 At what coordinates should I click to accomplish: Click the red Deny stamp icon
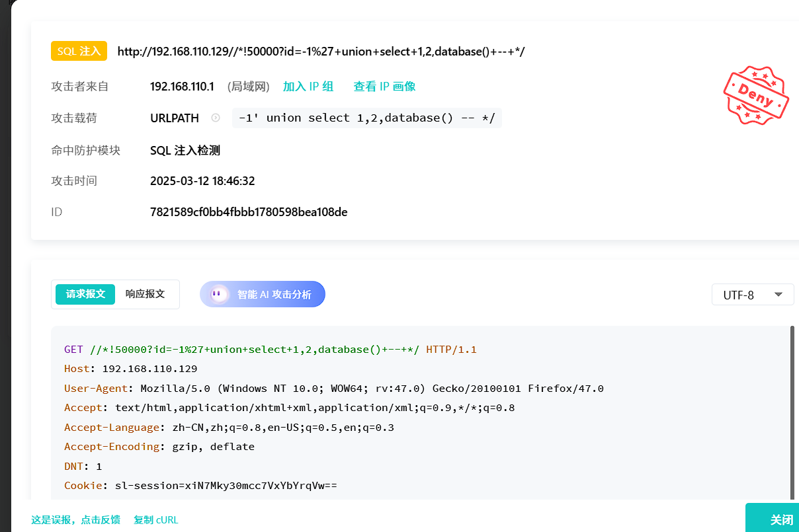coord(757,95)
